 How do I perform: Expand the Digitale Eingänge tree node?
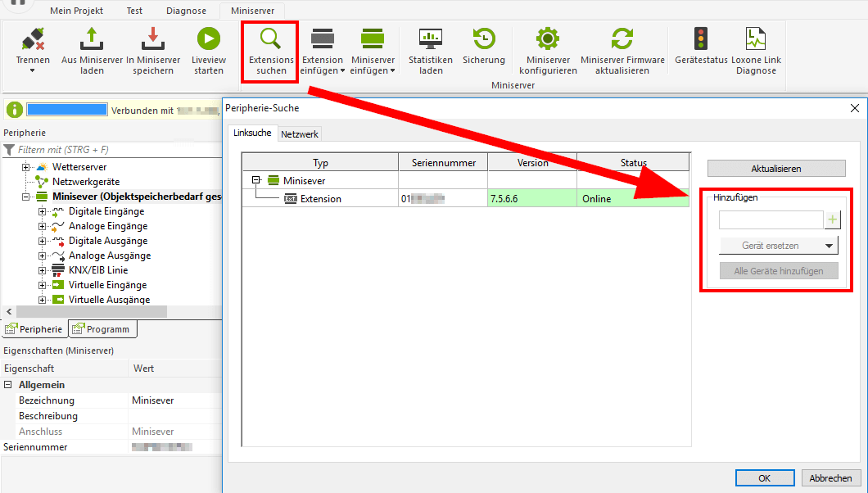click(x=42, y=211)
